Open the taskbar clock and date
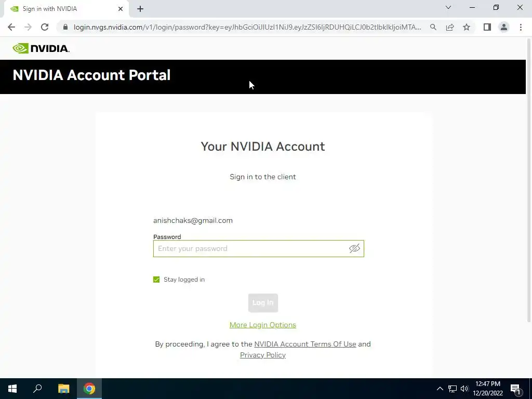Screen dimensions: 532x399 click(x=488, y=389)
